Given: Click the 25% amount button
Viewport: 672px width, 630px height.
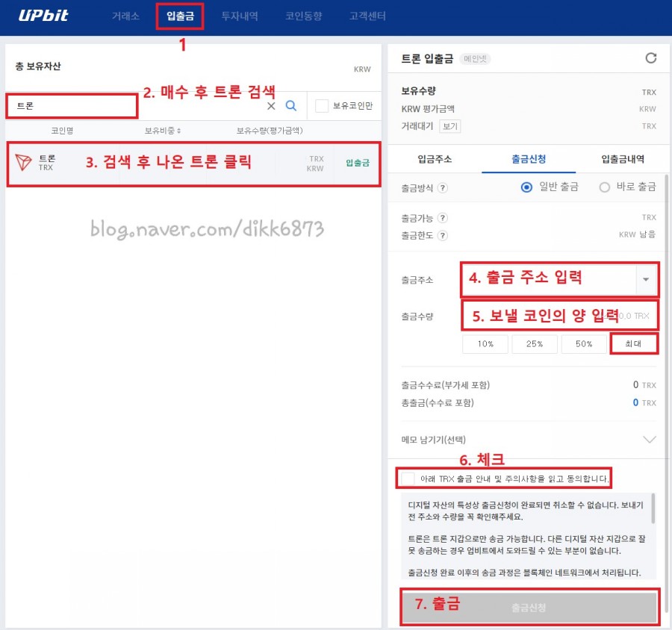Looking at the screenshot, I should click(x=535, y=343).
